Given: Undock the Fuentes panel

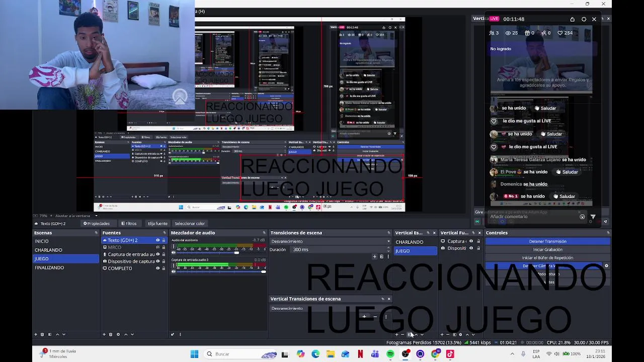Looking at the screenshot, I should click(x=164, y=233).
